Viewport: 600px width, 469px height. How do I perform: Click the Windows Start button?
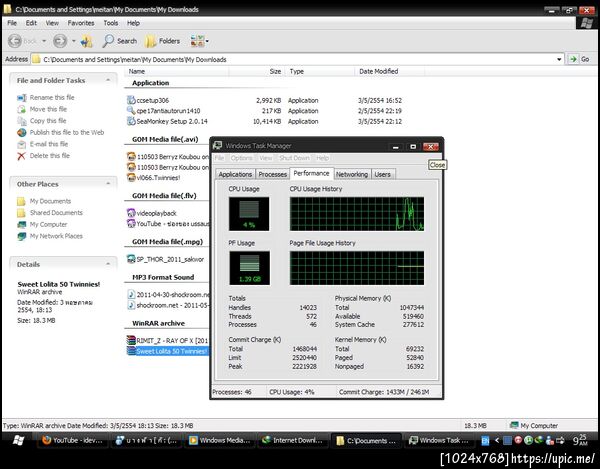point(18,440)
